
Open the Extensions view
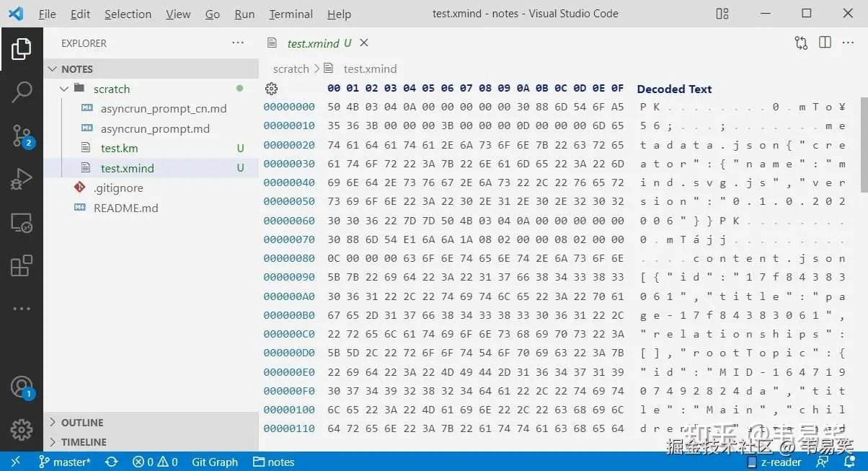pos(22,265)
